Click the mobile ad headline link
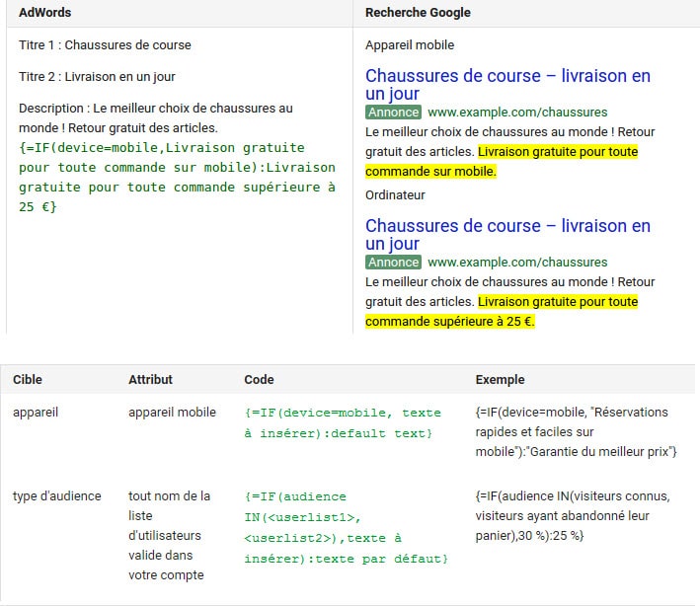This screenshot has height=606, width=700. (507, 84)
